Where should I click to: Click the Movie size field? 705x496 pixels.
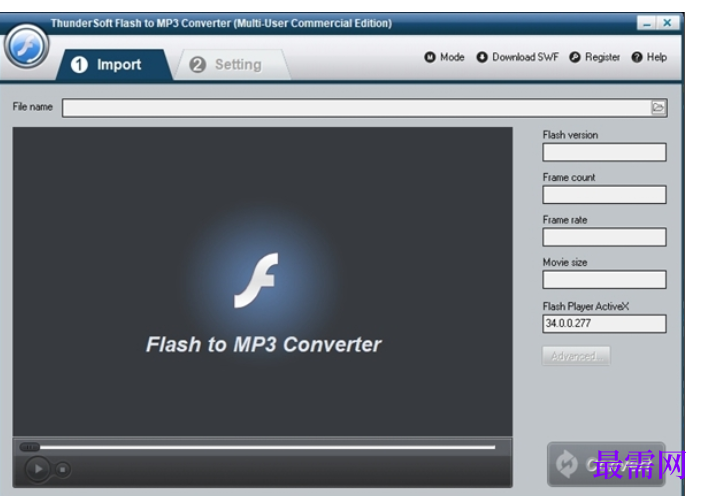pos(604,280)
